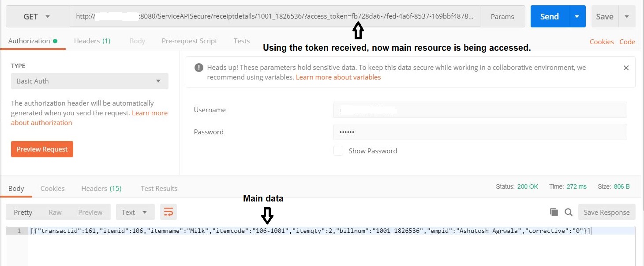Open search in response with magnifier icon
This screenshot has width=644, height=266.
(x=569, y=212)
